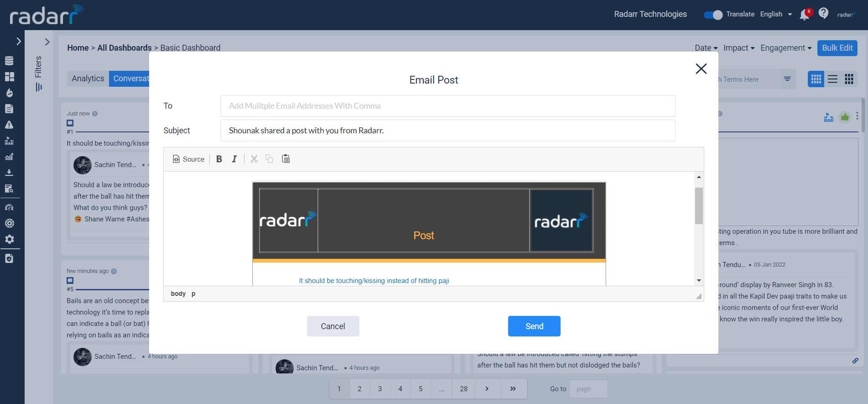Click the Bold formatting icon

point(219,159)
